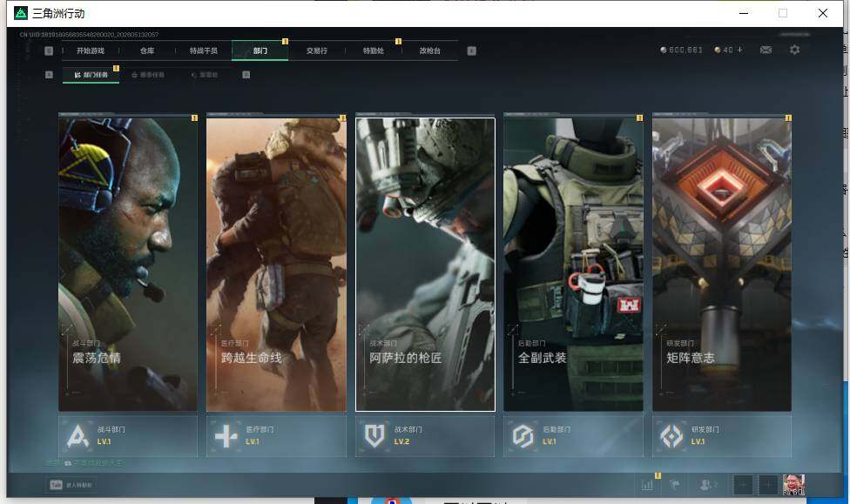Screen dimensions: 850x504
Task: Click the second empty squad slot plus button
Action: [x=767, y=485]
